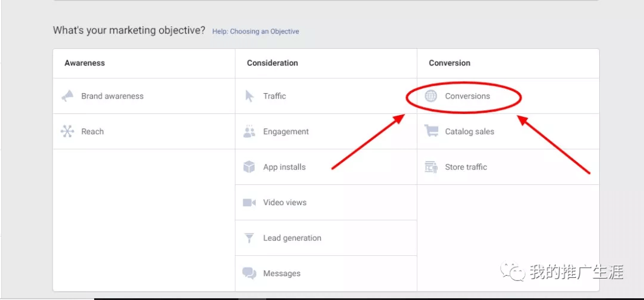This screenshot has height=300, width=644.
Task: Select the Traffic cursor arrow icon
Action: point(249,96)
